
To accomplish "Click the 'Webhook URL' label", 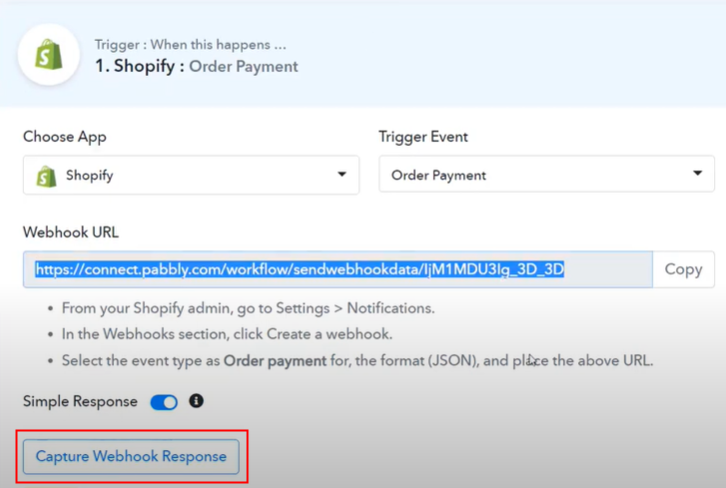I will coord(71,232).
